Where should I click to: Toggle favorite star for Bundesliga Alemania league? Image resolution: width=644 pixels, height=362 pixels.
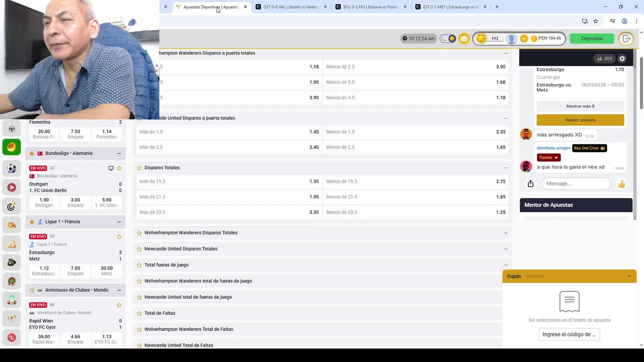click(x=32, y=153)
